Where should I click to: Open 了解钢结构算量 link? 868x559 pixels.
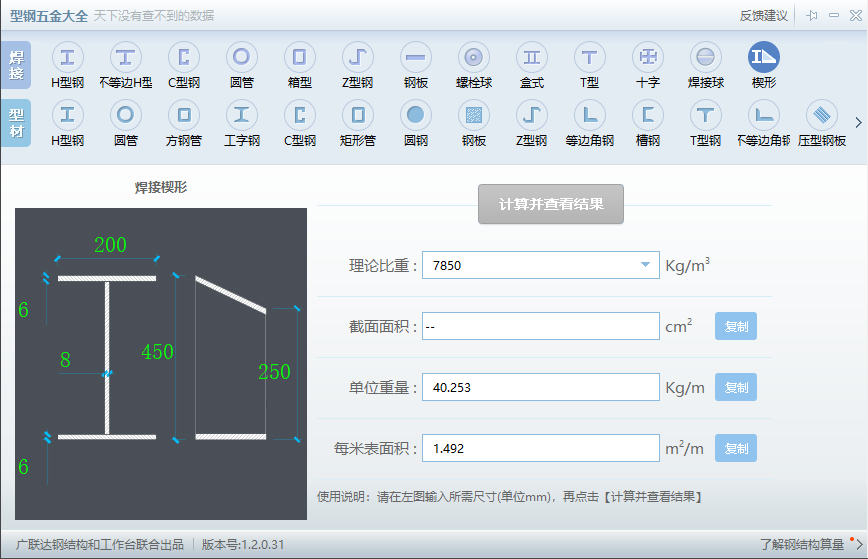(802, 545)
